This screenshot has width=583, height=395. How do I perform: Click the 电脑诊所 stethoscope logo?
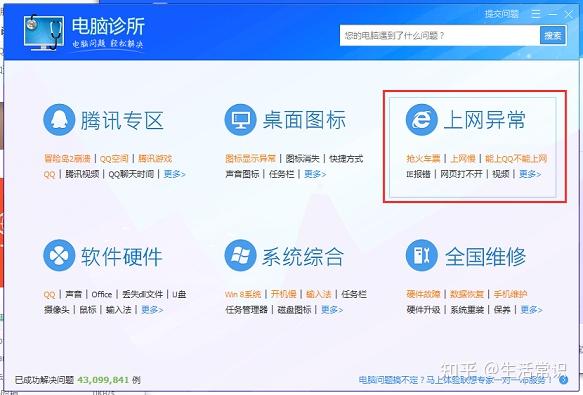[x=44, y=33]
